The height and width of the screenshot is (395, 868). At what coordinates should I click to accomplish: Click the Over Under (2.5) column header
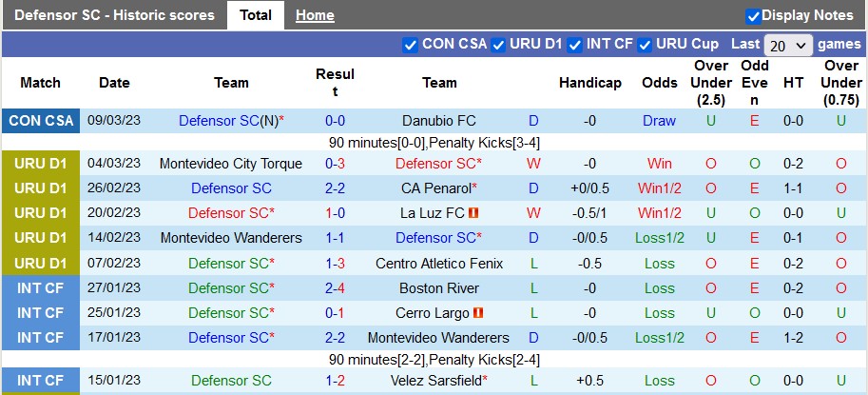pos(711,83)
